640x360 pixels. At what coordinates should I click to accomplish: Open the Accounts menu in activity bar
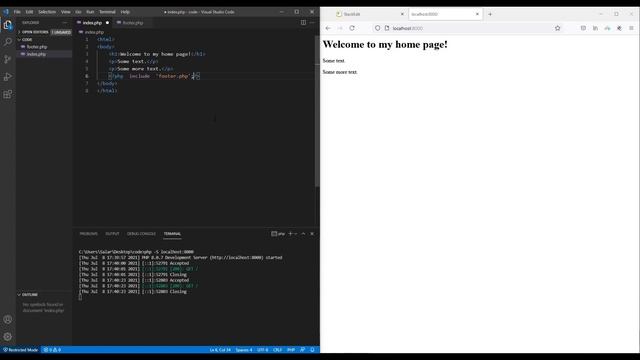pyautogui.click(x=8, y=319)
